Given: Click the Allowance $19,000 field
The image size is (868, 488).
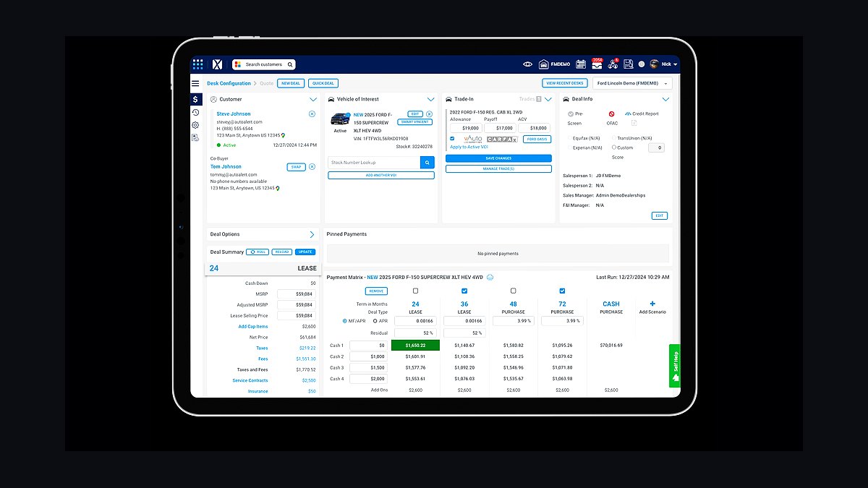Looking at the screenshot, I should coord(466,128).
